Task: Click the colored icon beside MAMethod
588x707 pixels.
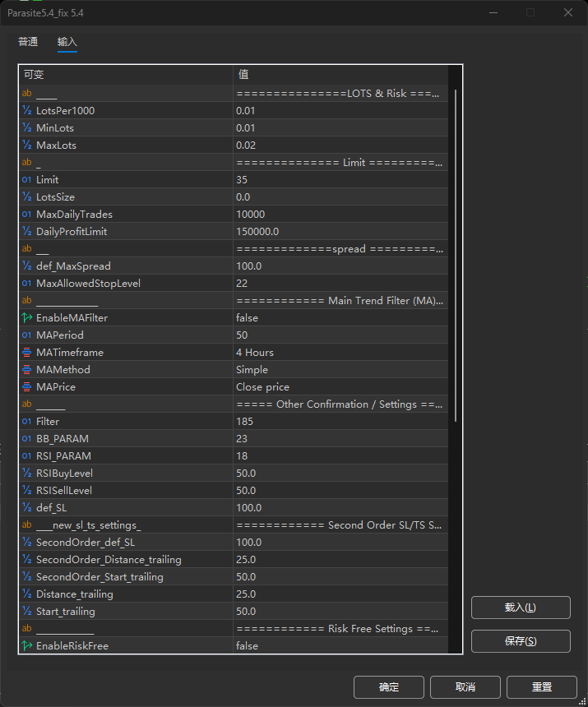Action: tap(26, 370)
